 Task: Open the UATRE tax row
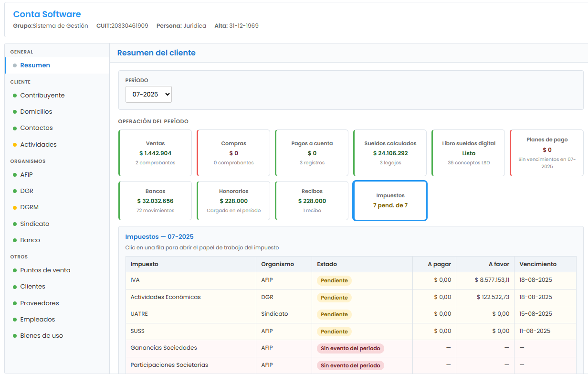tap(351, 314)
